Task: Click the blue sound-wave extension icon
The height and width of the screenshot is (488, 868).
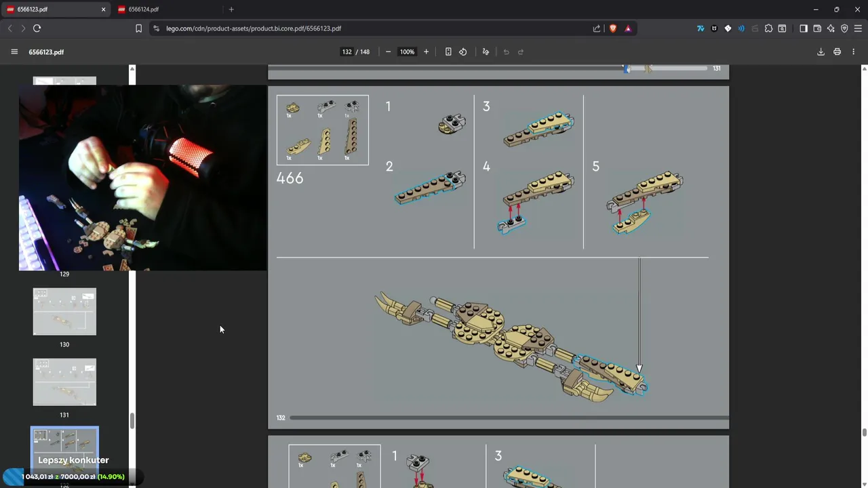Action: tap(741, 28)
